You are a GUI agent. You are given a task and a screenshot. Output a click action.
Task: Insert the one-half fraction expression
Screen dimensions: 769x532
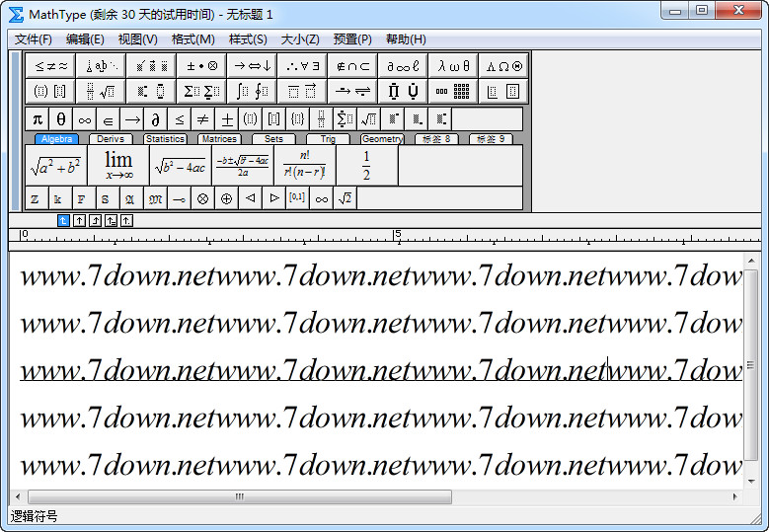[366, 165]
